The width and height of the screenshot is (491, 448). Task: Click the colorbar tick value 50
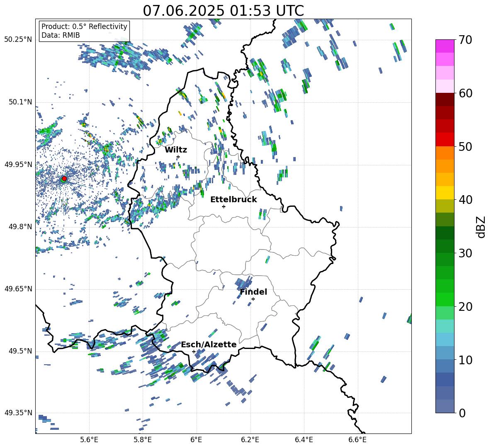tap(465, 147)
